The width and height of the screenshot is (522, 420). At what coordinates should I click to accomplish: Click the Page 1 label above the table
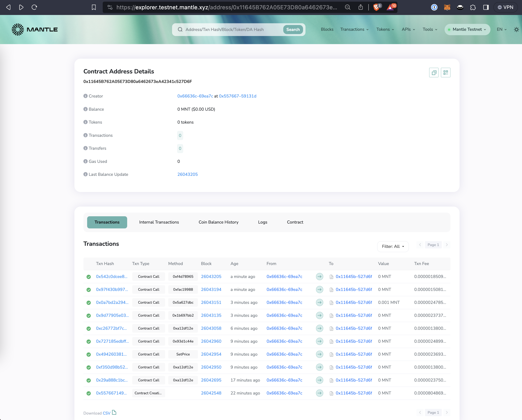click(433, 245)
